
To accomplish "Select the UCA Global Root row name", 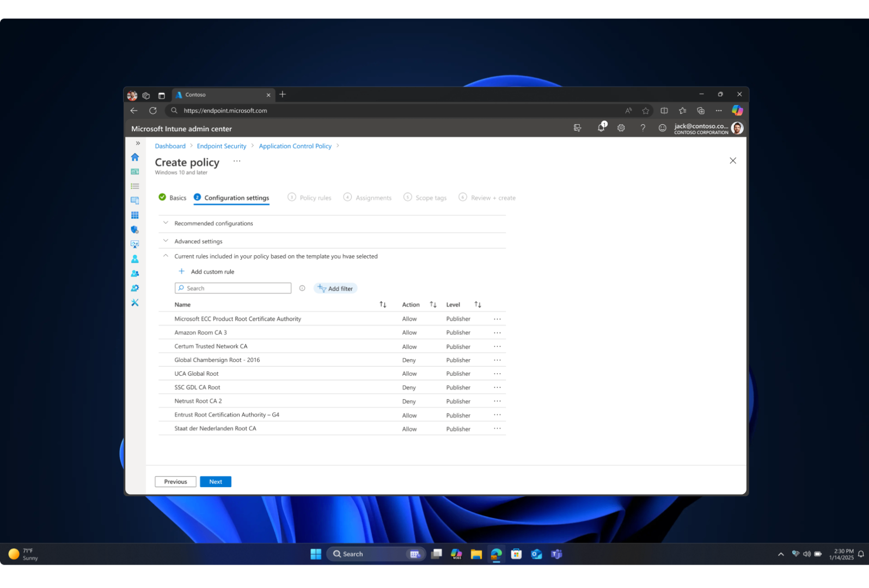I will (x=197, y=373).
